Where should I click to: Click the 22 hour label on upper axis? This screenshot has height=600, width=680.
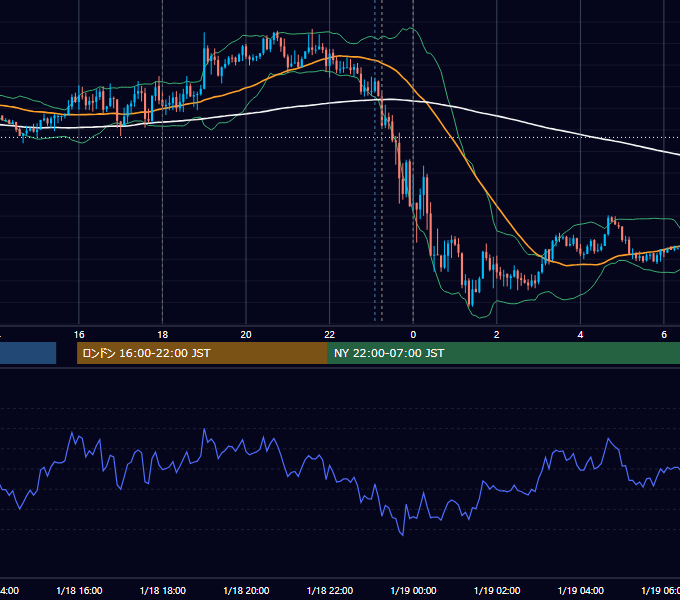click(330, 335)
